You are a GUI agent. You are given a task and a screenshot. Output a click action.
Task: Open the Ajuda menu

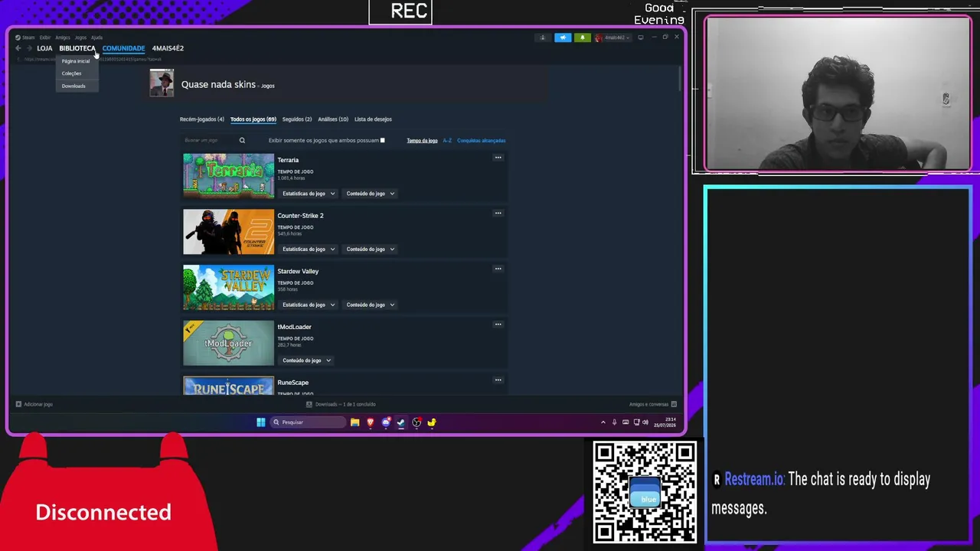96,37
